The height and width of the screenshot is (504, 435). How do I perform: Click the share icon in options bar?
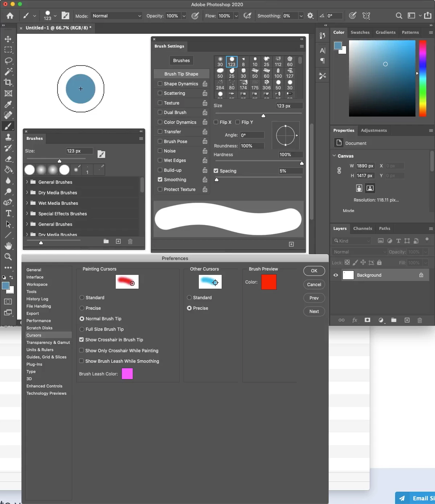coord(428,16)
